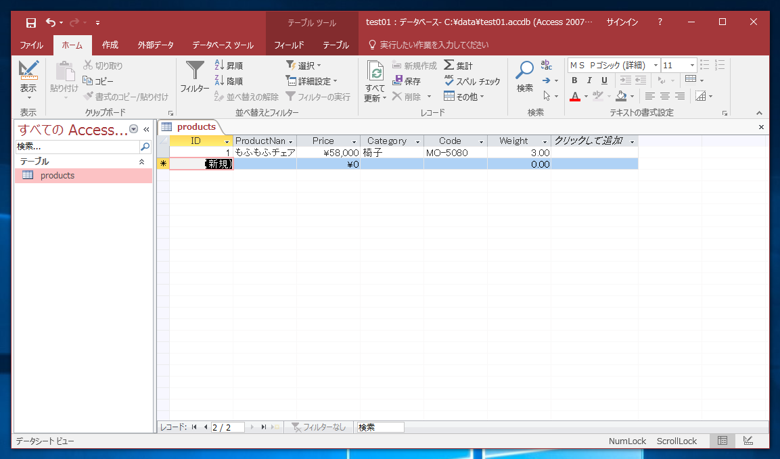The image size is (780, 459).
Task: Click the search magnifier in navigation pane
Action: coord(145,147)
